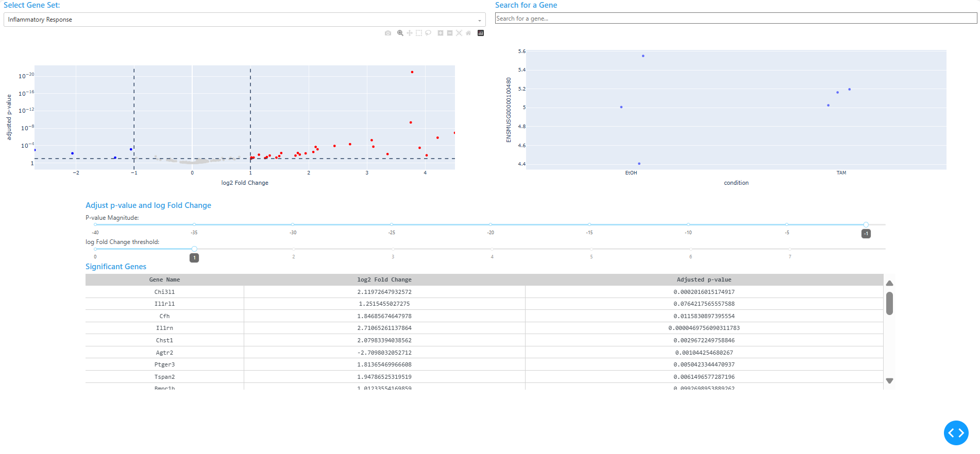Select the Zoom tool in plot modebar
Image resolution: width=980 pixels, height=454 pixels.
pos(400,33)
